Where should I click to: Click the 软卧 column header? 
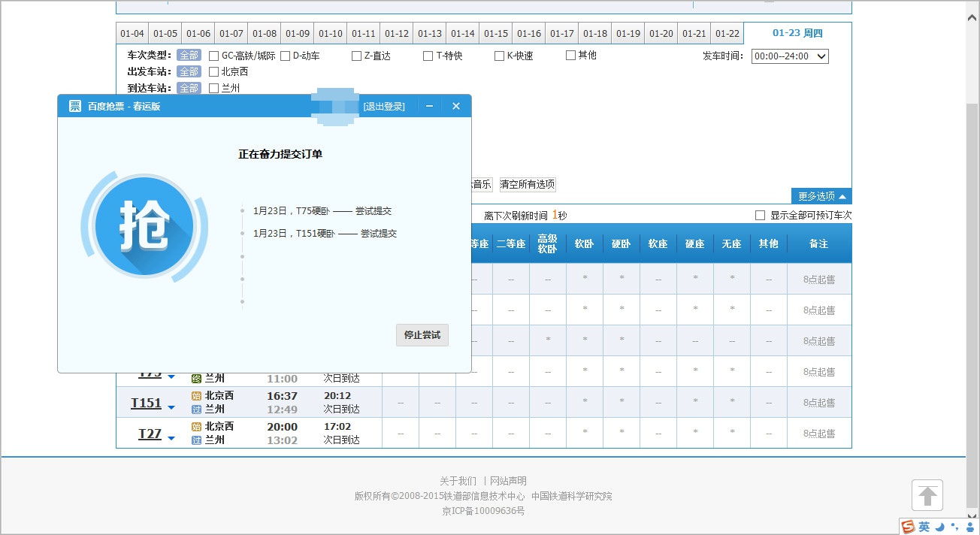pyautogui.click(x=584, y=243)
